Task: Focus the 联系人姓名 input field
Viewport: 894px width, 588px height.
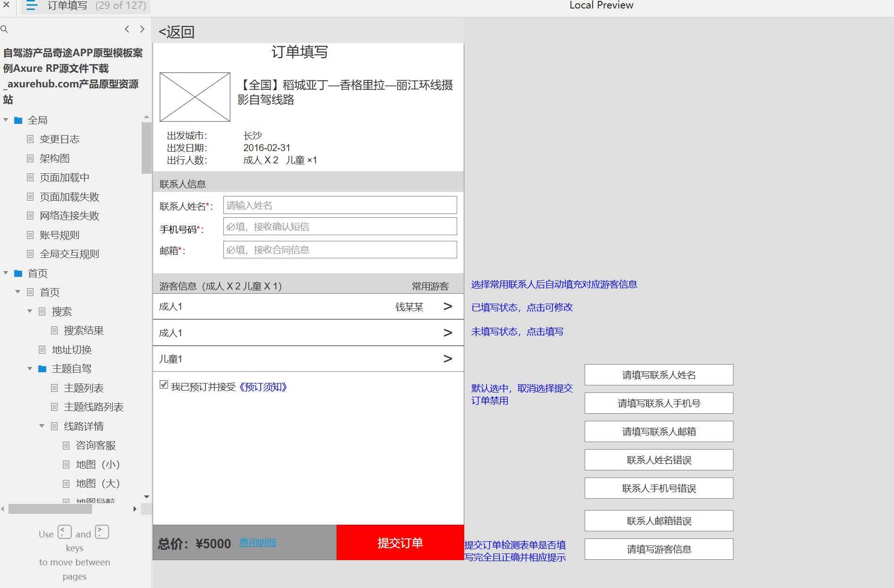Action: [x=340, y=205]
